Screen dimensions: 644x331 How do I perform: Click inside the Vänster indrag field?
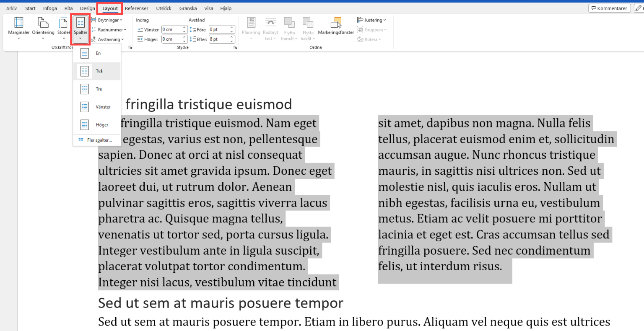172,29
